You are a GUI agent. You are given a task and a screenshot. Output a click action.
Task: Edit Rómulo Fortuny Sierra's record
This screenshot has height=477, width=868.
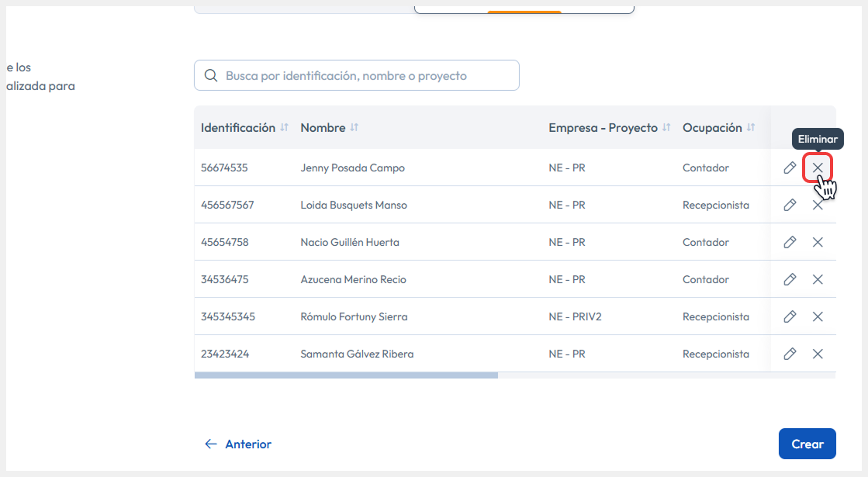click(x=790, y=316)
